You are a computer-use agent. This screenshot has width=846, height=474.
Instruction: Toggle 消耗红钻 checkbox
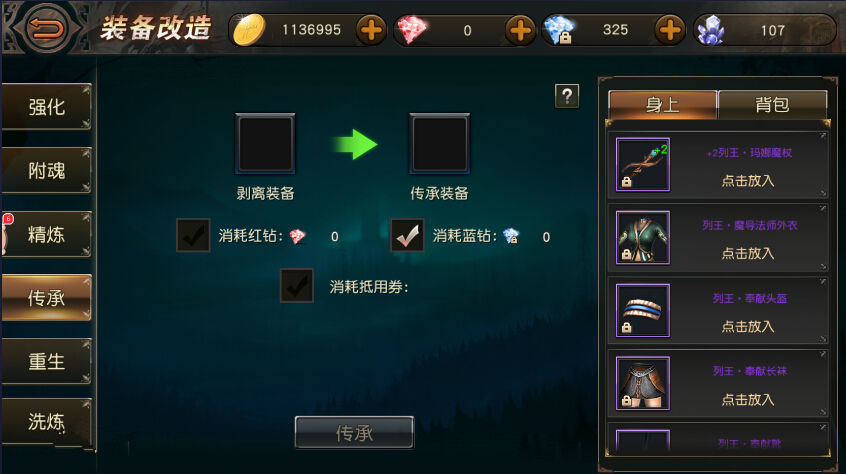click(193, 235)
